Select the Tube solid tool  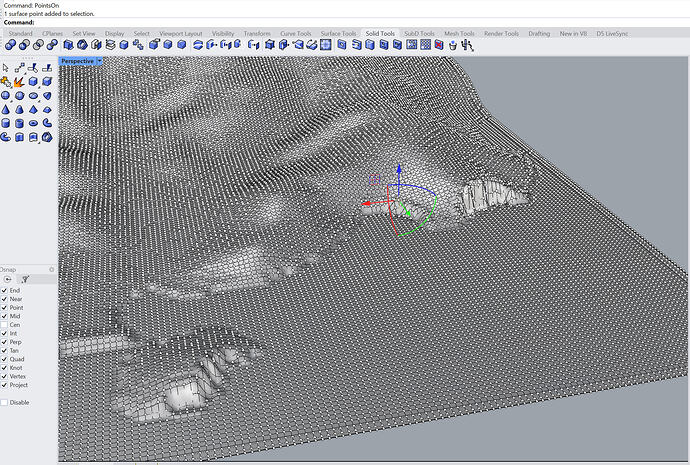[x=19, y=124]
